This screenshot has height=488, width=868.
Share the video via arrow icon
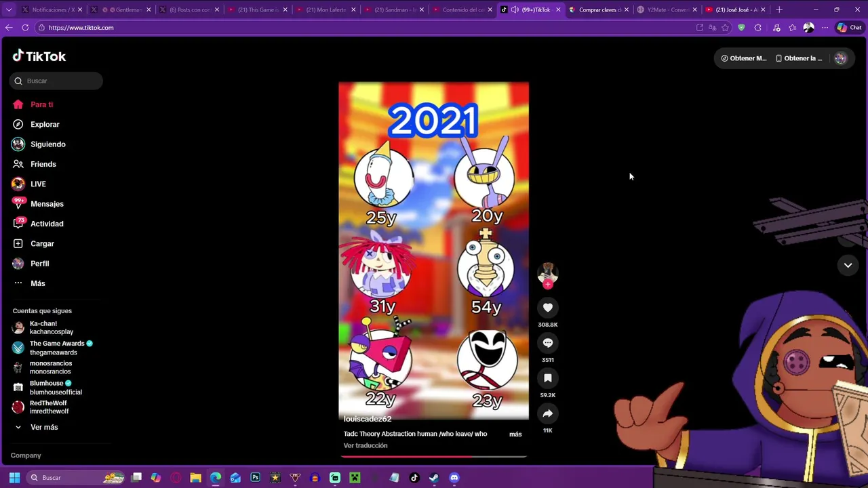pos(548,413)
